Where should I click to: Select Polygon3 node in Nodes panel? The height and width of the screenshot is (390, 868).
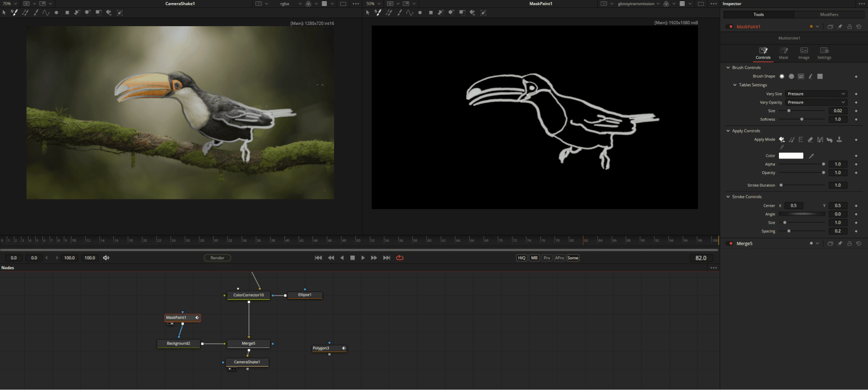click(329, 348)
